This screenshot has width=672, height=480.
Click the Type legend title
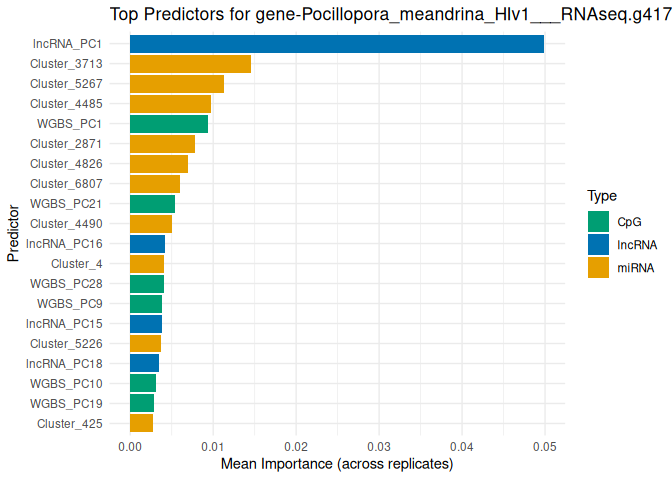pos(601,196)
